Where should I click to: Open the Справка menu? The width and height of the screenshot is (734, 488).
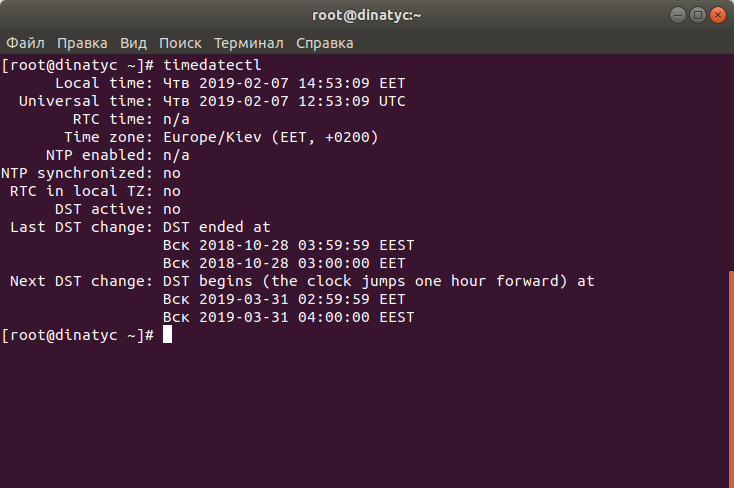coord(324,43)
